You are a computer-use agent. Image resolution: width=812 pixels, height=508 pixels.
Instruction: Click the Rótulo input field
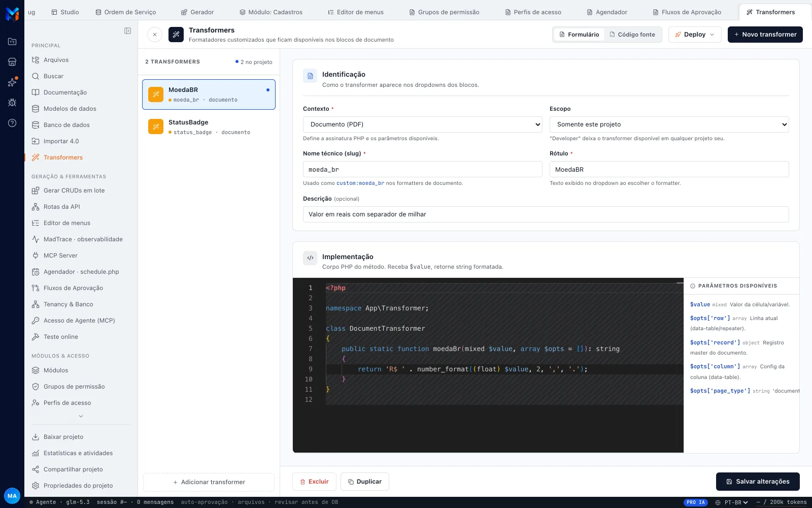pyautogui.click(x=669, y=169)
